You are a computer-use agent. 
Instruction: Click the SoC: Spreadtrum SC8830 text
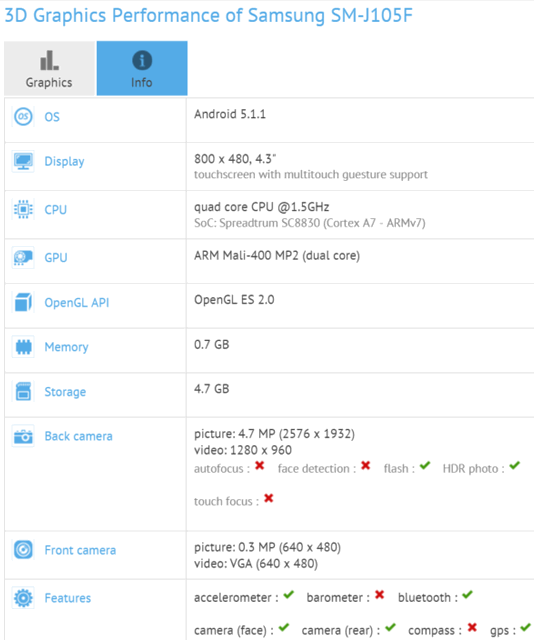point(309,223)
